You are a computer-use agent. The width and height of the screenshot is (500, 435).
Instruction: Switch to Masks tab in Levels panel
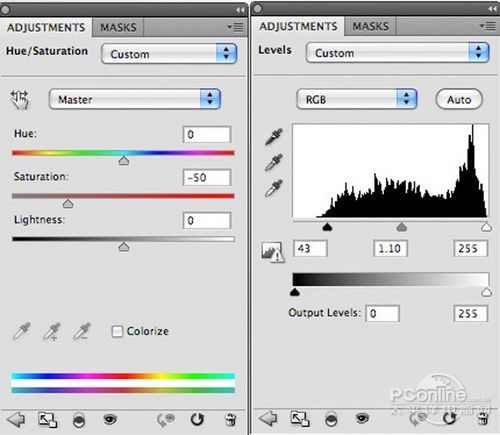pyautogui.click(x=370, y=26)
